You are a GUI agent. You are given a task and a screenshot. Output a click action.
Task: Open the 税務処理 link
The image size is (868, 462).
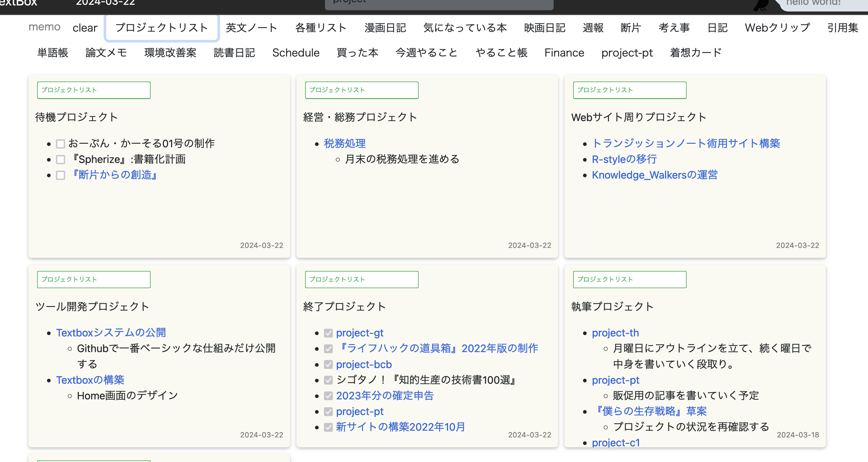(344, 143)
